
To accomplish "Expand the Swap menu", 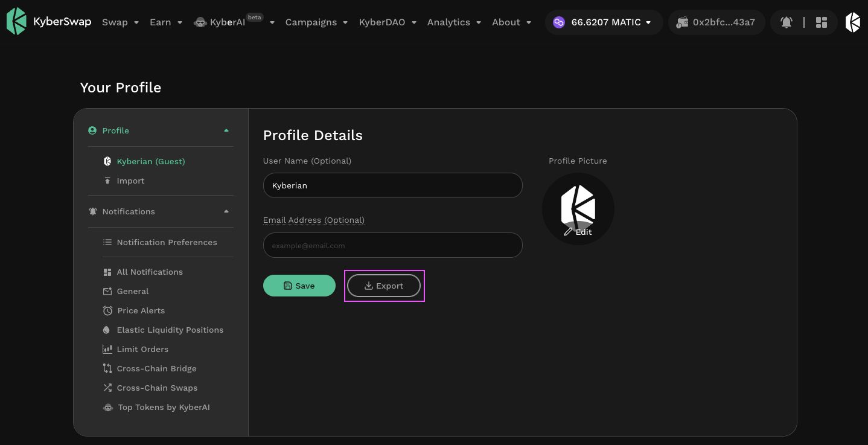I will tap(120, 22).
